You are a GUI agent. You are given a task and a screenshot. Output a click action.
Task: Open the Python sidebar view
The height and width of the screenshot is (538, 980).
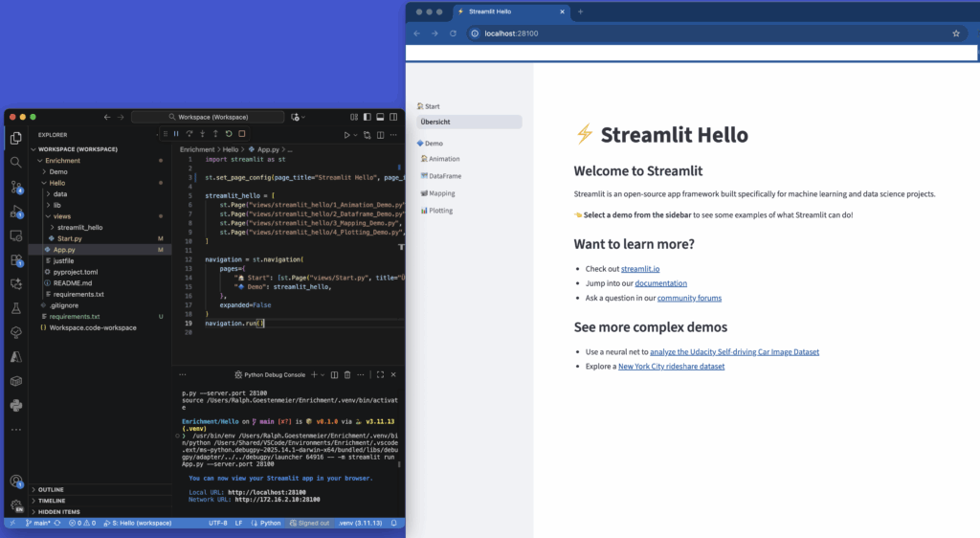click(x=16, y=405)
